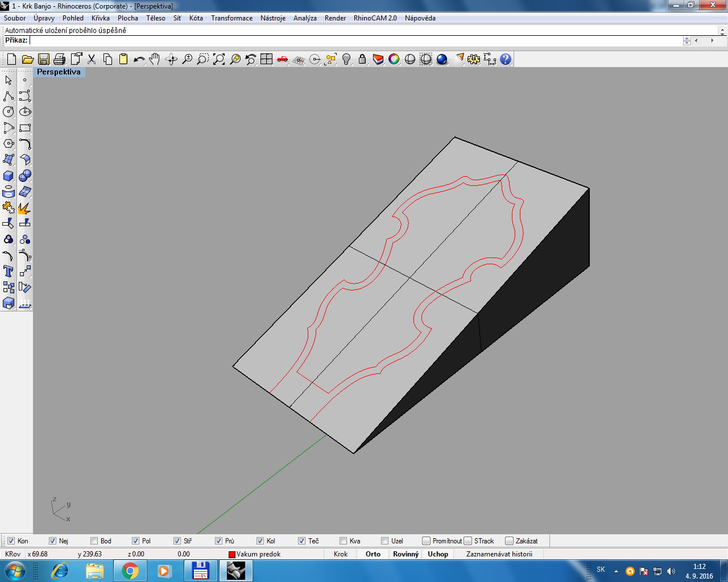Image resolution: width=728 pixels, height=582 pixels.
Task: Click the Explode tool icon
Action: click(x=24, y=208)
